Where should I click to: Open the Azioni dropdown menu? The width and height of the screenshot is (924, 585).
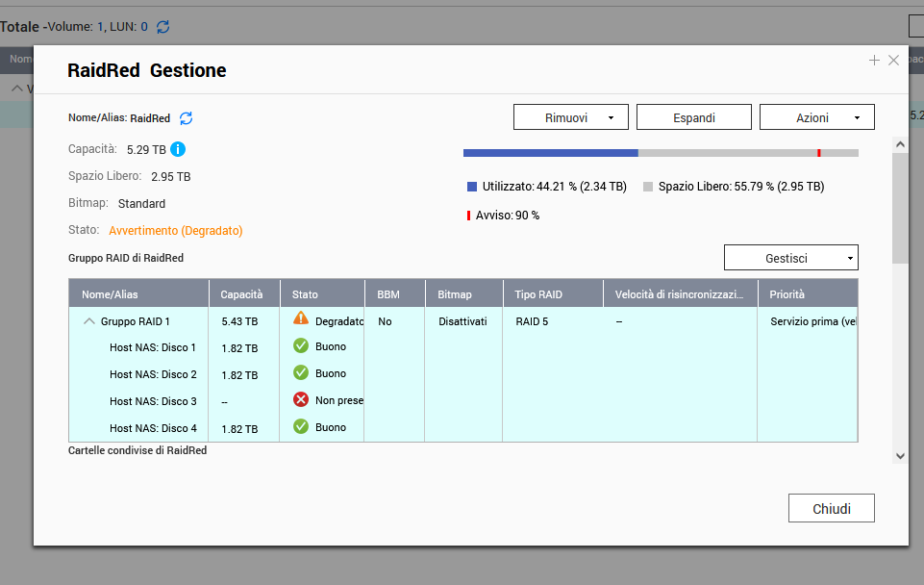817,117
